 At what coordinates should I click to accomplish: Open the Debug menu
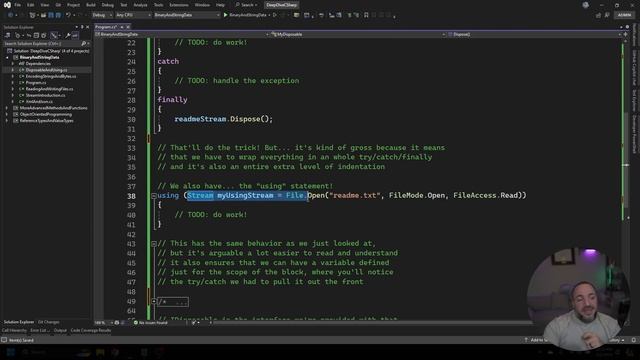(108, 5)
